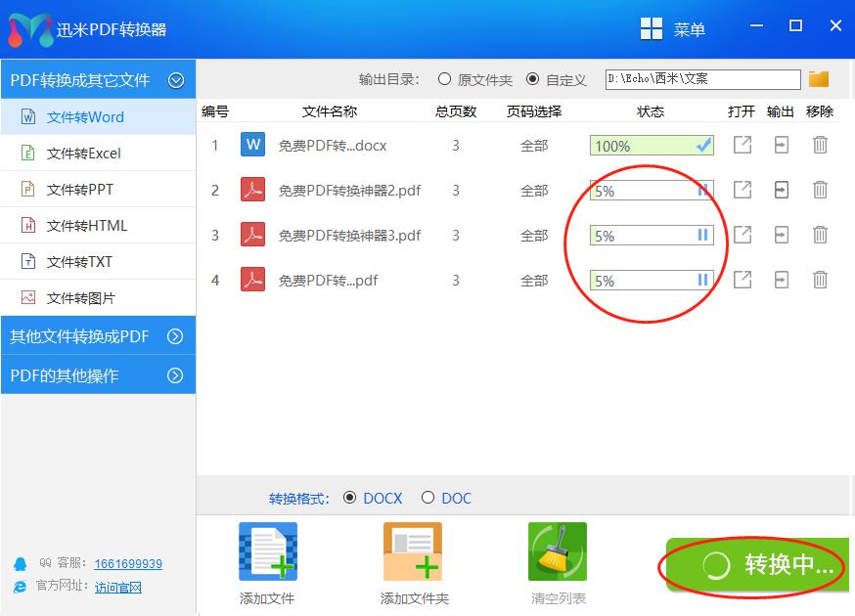Select 原文件夹 as output directory
Image resolution: width=855 pixels, height=616 pixels.
[447, 81]
